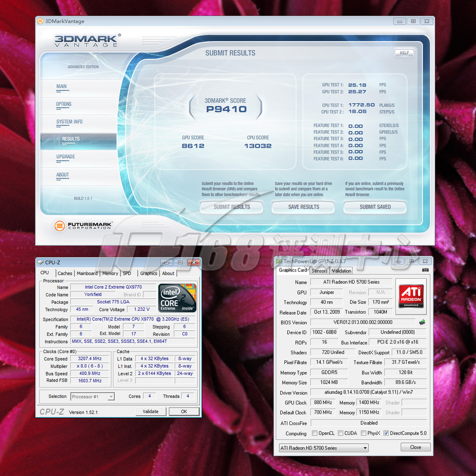Click the CPU-Z title bar icon
The width and height of the screenshot is (476, 476).
(x=40, y=262)
